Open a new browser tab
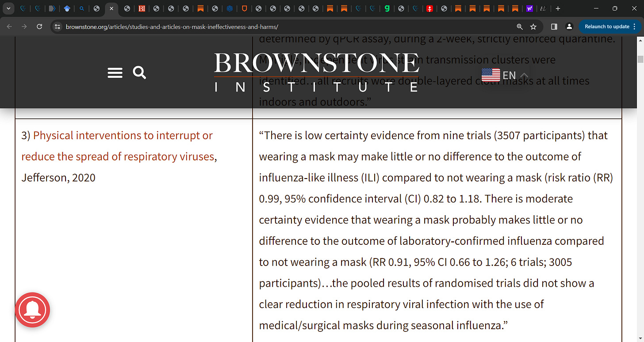Screen dimensions: 644x342 (558, 8)
